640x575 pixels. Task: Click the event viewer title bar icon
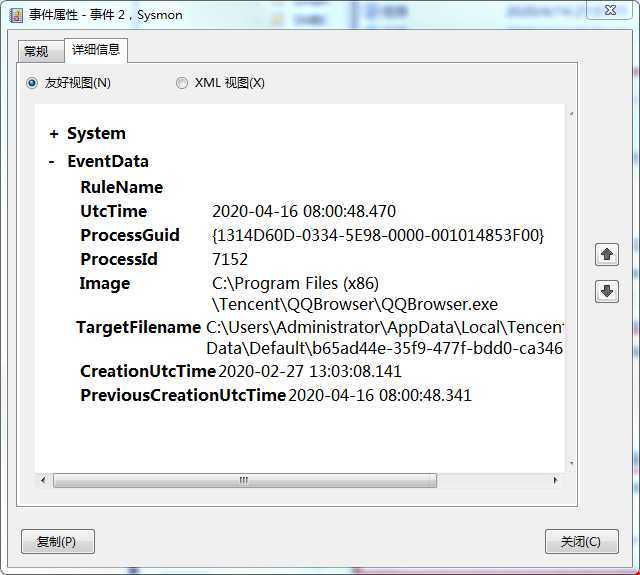[x=16, y=15]
